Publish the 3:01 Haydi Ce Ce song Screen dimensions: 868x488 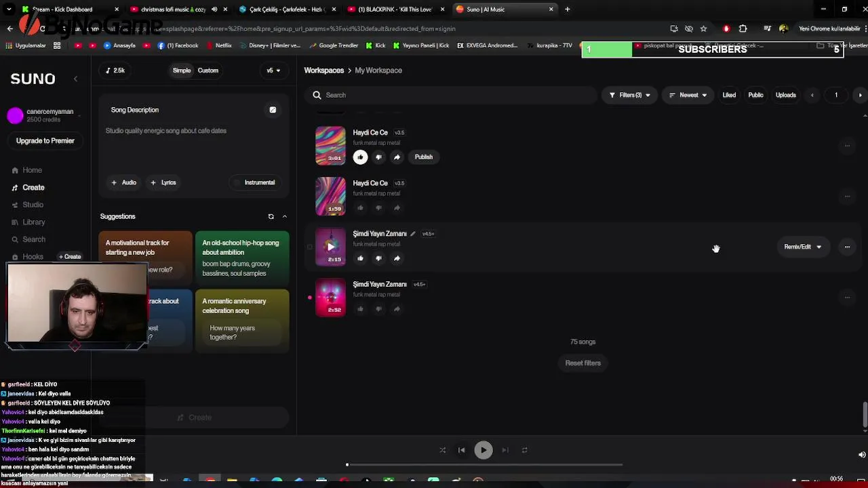pos(423,157)
